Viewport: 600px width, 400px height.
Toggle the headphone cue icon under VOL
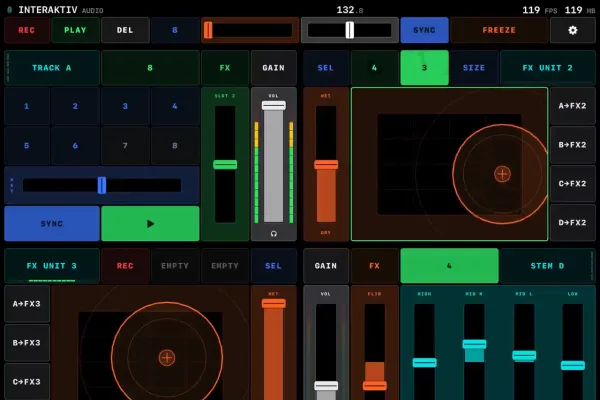[274, 233]
